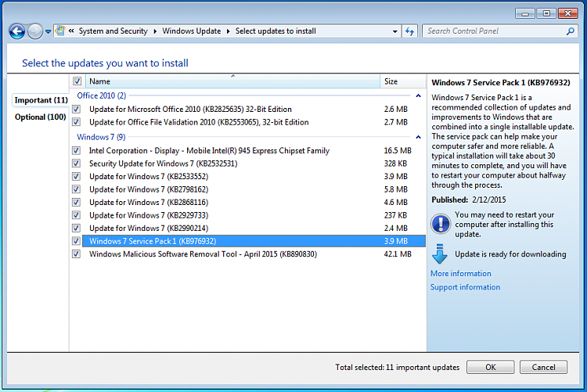Select Security Update for Windows 7 KB2532531
587x392 pixels.
[x=254, y=164]
